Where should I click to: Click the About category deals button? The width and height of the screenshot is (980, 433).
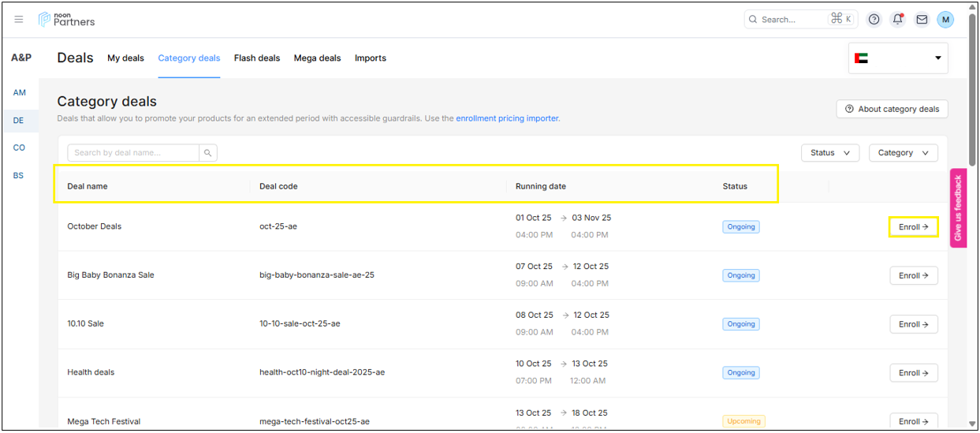[x=892, y=109]
